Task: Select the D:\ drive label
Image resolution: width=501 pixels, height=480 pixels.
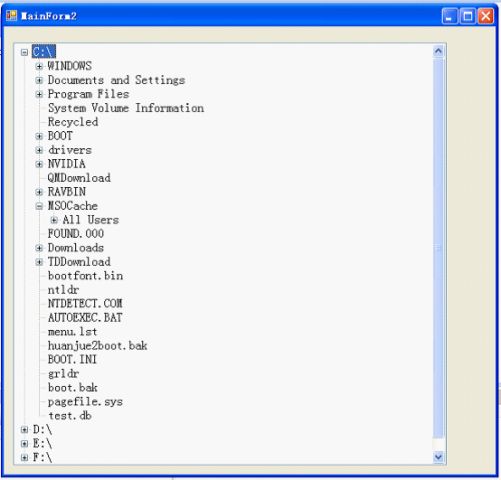Action: (x=42, y=430)
